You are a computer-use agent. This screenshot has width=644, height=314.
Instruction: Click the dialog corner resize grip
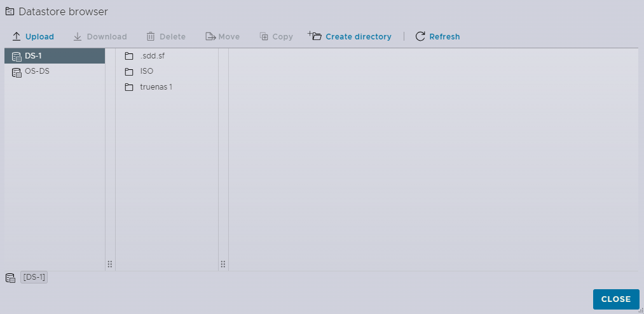(x=640, y=310)
